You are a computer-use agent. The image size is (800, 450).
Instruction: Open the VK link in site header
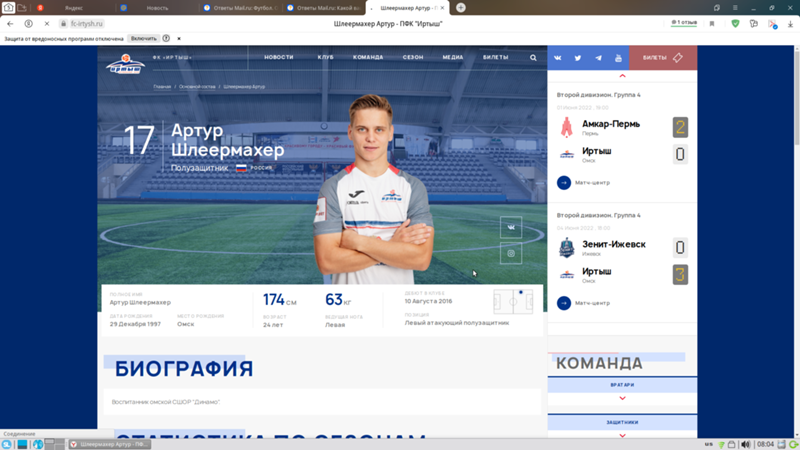point(558,58)
